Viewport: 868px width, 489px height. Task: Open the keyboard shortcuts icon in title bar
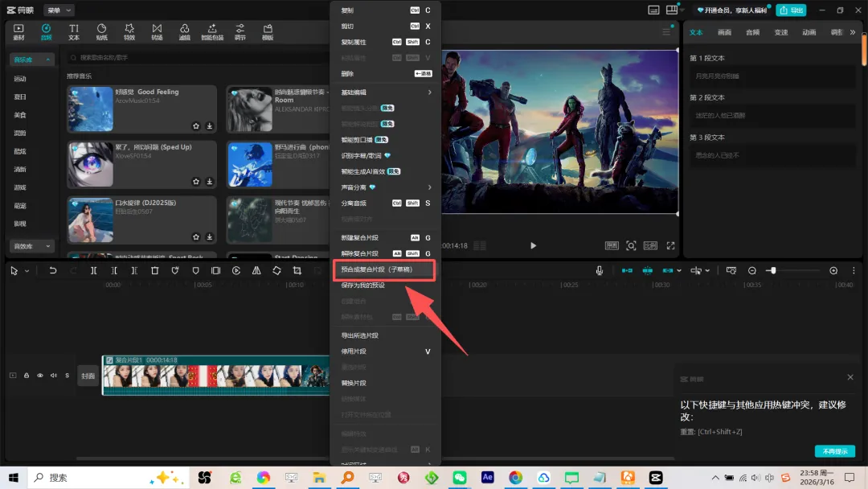coord(653,10)
